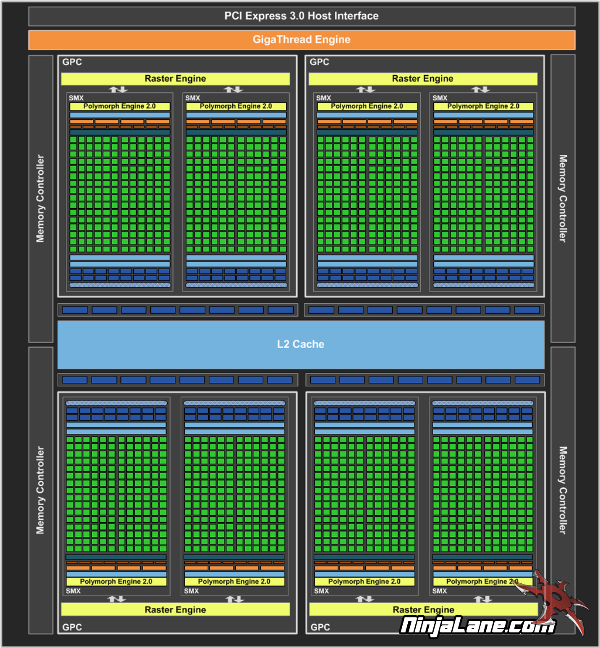Screen dimensions: 600x648
Task: Click the up-down arrows below lower-right GPC's first SMX
Action: [364, 599]
